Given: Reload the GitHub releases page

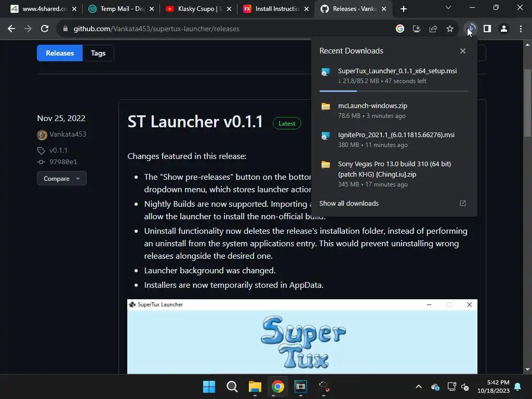Looking at the screenshot, I should click(45, 29).
